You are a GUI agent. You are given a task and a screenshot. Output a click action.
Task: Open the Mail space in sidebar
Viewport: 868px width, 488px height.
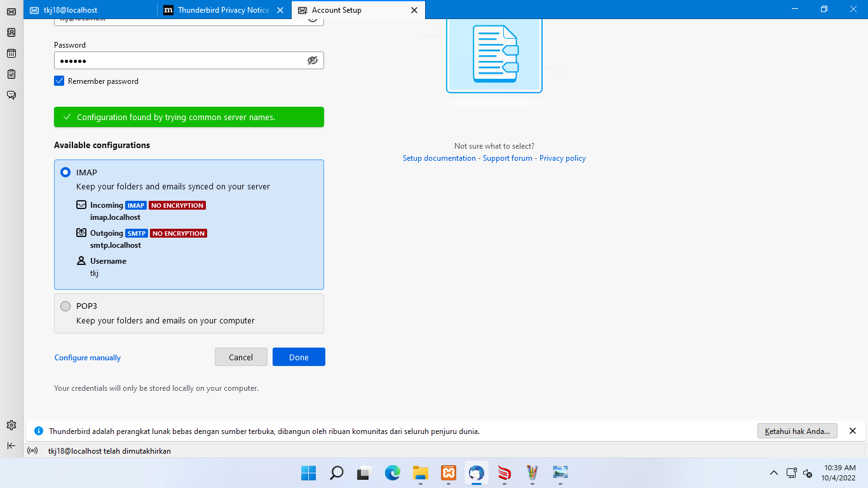coord(11,12)
